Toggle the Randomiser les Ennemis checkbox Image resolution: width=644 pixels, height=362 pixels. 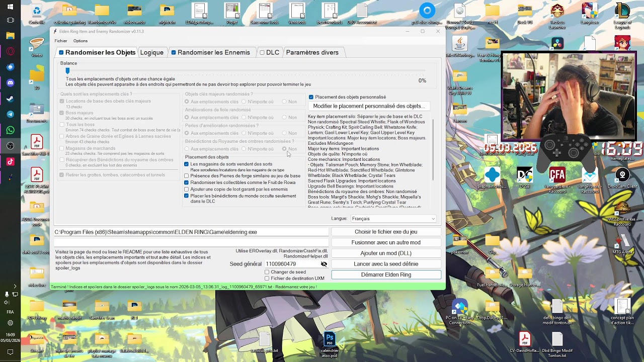[x=174, y=52]
